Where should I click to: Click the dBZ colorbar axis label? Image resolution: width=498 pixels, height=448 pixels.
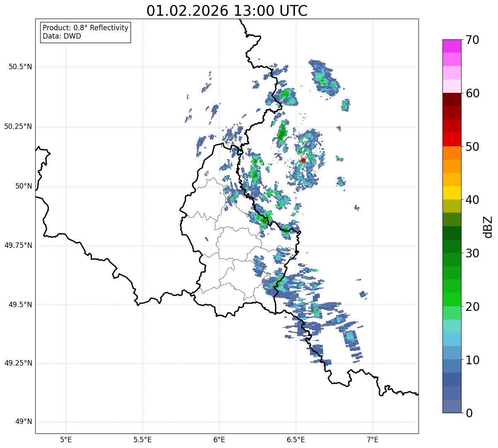click(x=488, y=226)
